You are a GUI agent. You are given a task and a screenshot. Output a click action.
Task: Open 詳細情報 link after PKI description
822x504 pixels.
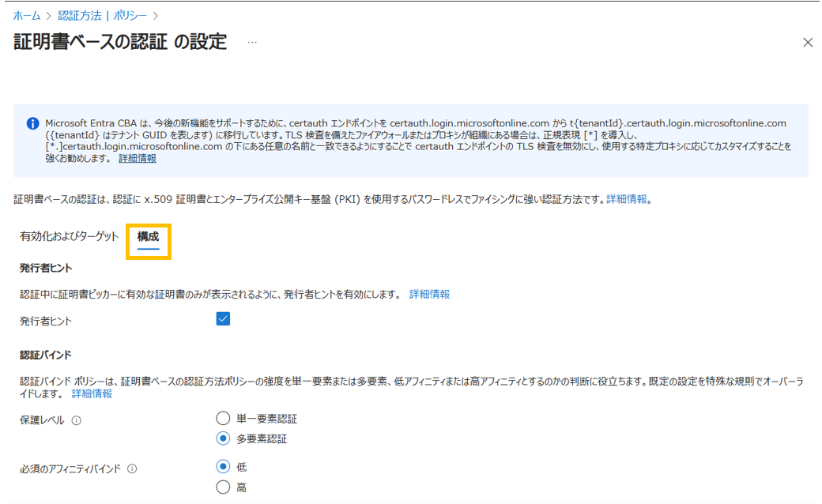(x=627, y=199)
